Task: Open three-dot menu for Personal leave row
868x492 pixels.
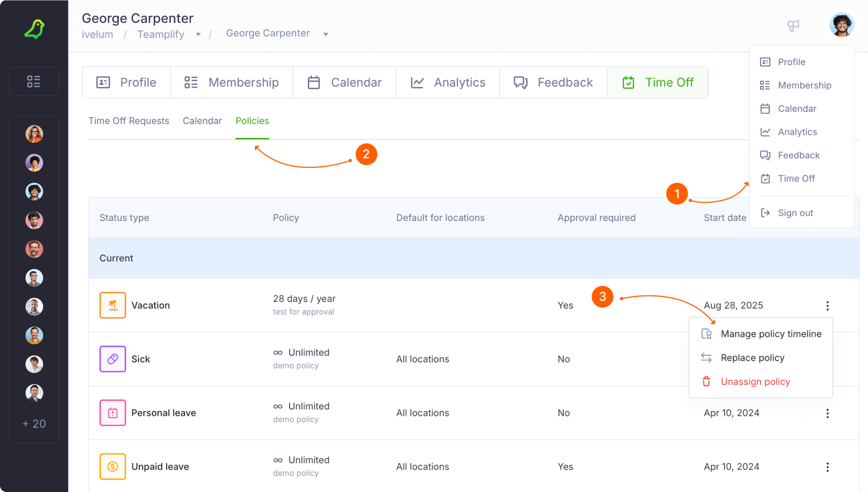Action: coord(827,413)
